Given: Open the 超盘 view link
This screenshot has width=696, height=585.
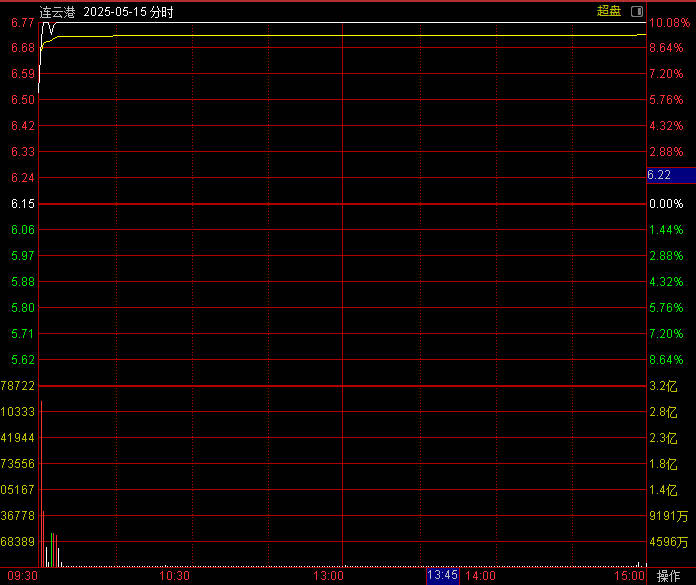Looking at the screenshot, I should tap(608, 11).
